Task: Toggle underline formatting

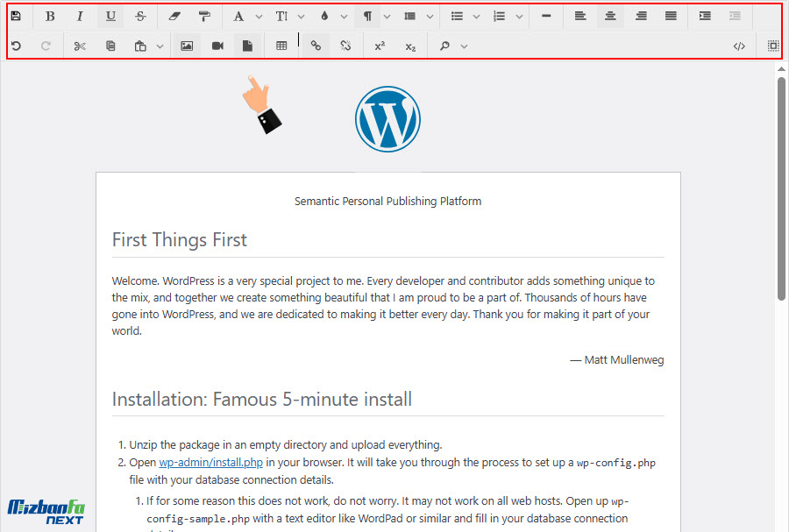Action: pyautogui.click(x=110, y=16)
